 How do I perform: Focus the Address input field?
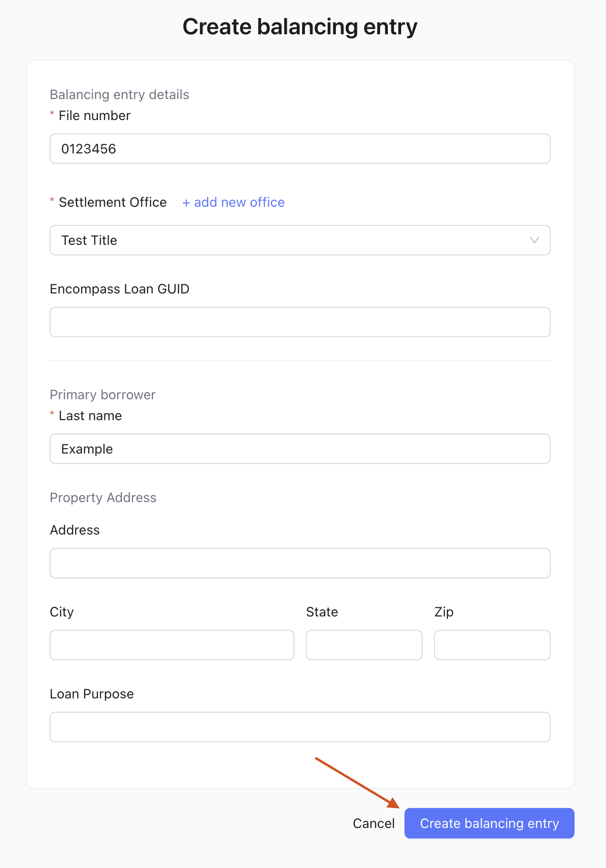click(x=300, y=563)
